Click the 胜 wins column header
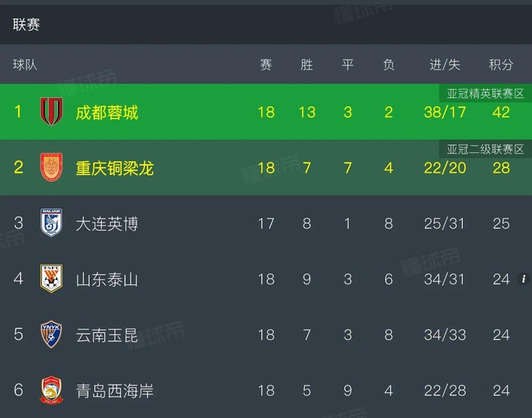The image size is (532, 418). 307,65
